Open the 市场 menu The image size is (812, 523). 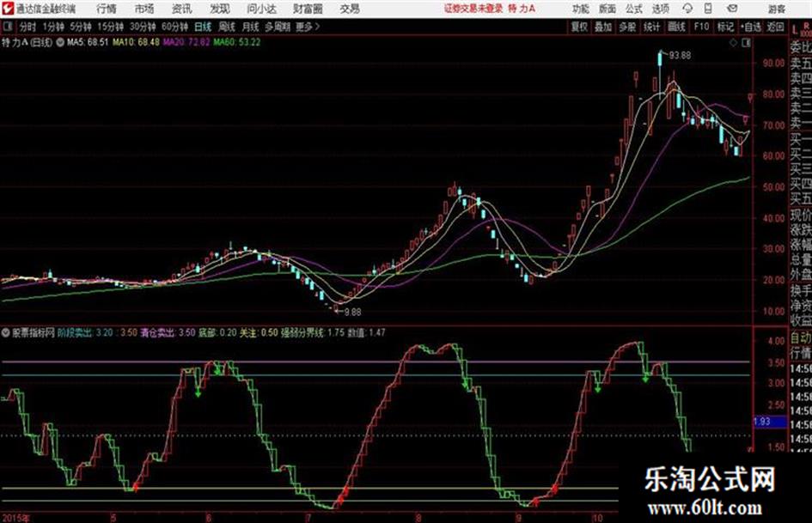coord(144,9)
